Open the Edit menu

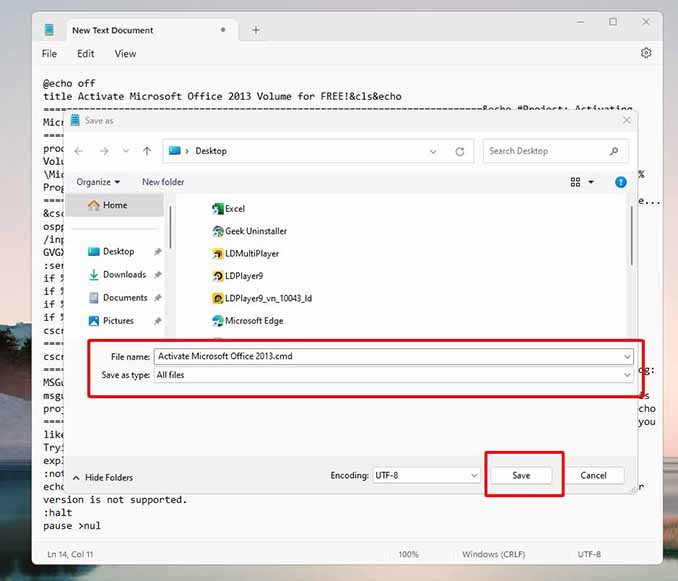86,54
